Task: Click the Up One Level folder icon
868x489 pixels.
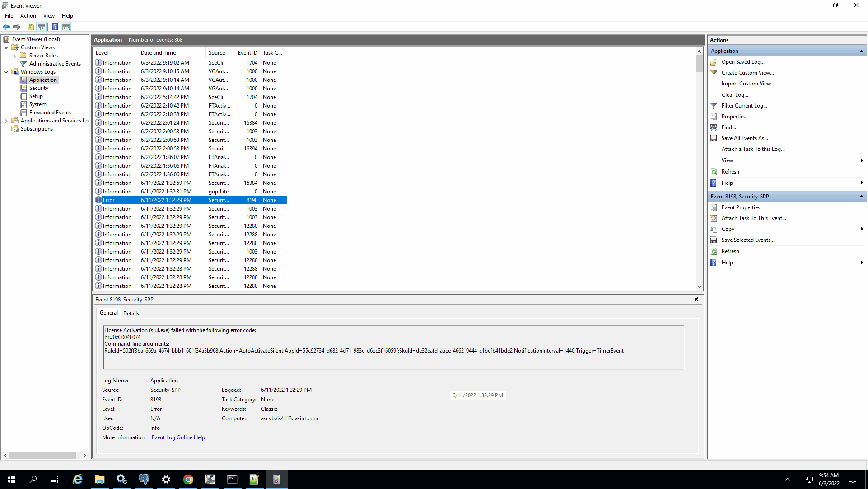Action: click(x=30, y=27)
